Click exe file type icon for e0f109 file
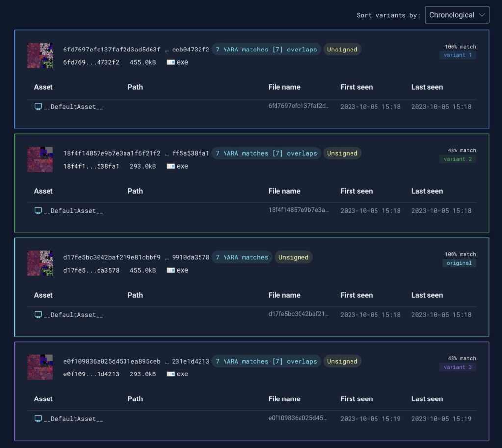The image size is (502, 448). (171, 374)
